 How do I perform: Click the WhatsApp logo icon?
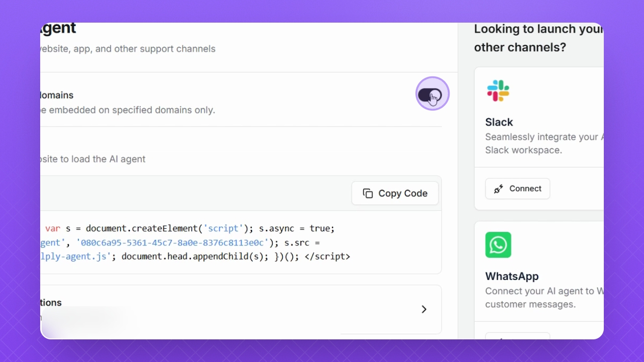498,245
